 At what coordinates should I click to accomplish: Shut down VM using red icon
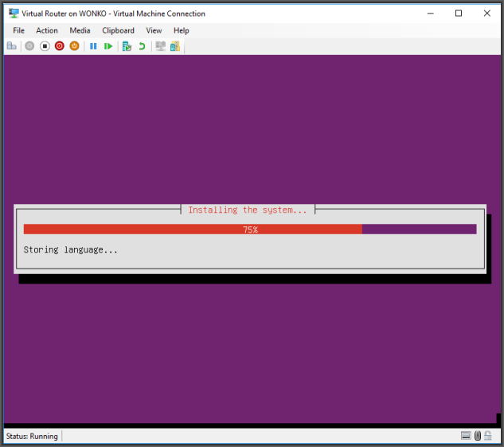pyautogui.click(x=60, y=46)
